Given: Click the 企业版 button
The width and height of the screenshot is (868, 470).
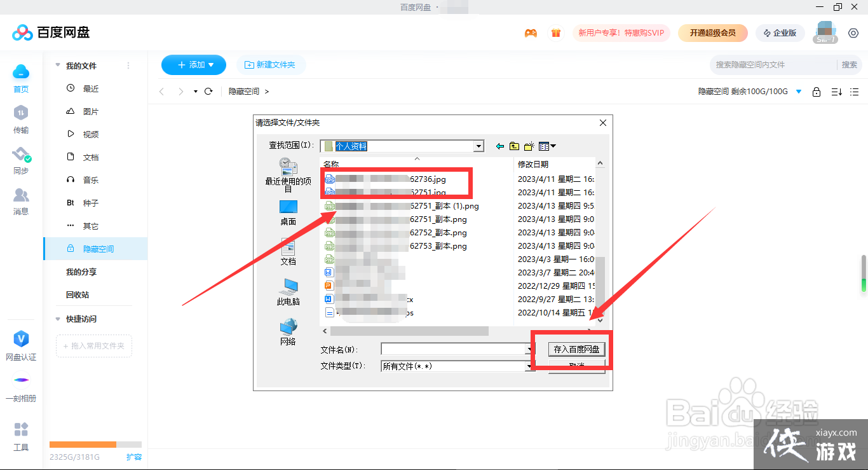Looking at the screenshot, I should click(780, 33).
